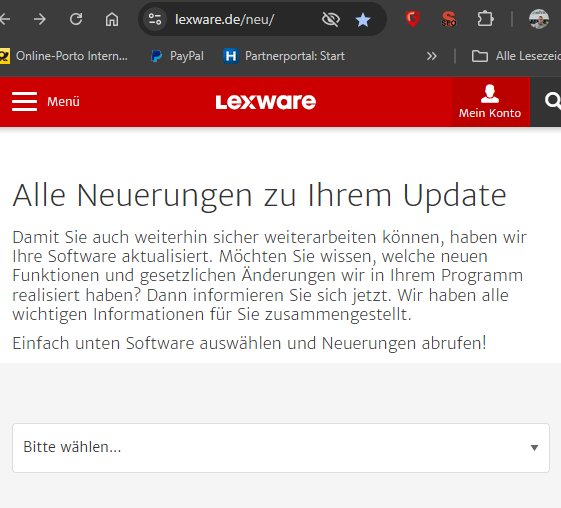561x508 pixels.
Task: Open Mein Konto account area
Action: pyautogui.click(x=490, y=102)
